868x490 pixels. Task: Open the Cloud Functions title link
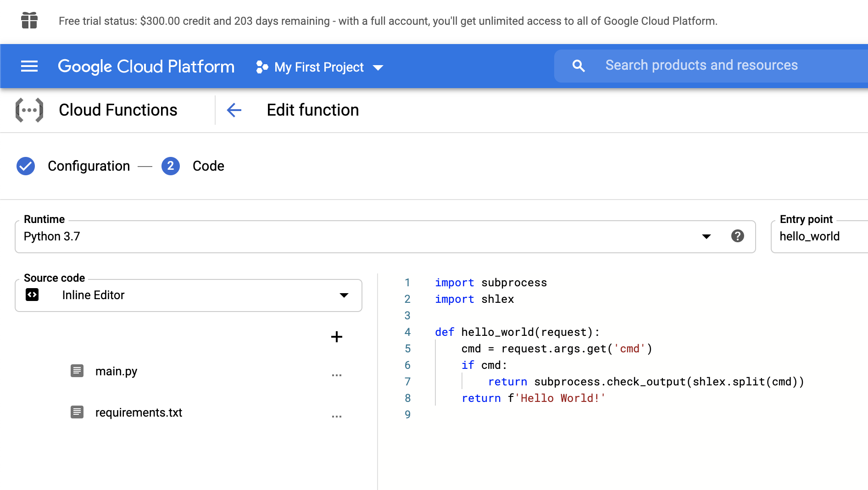118,110
